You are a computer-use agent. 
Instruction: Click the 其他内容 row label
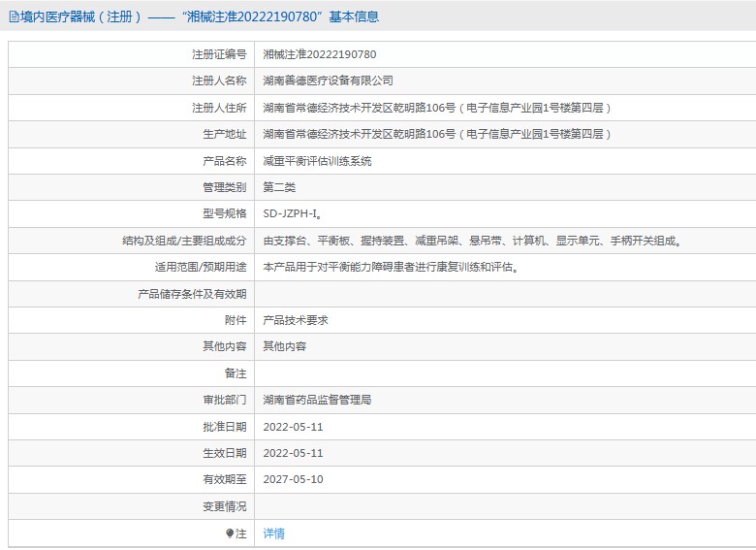(224, 346)
